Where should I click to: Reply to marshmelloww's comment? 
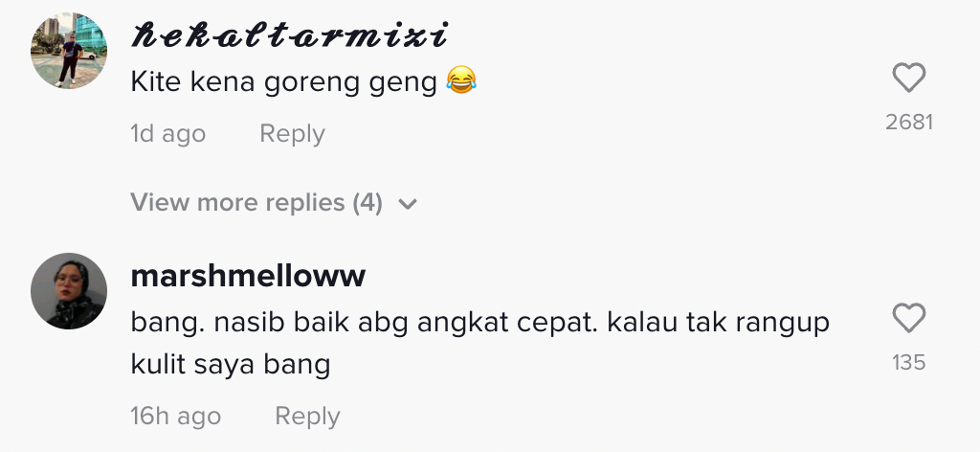pos(307,417)
